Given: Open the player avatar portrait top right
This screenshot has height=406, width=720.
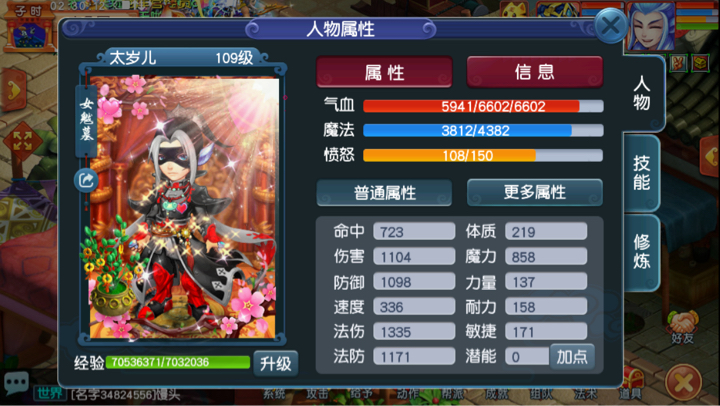Looking at the screenshot, I should click(651, 25).
